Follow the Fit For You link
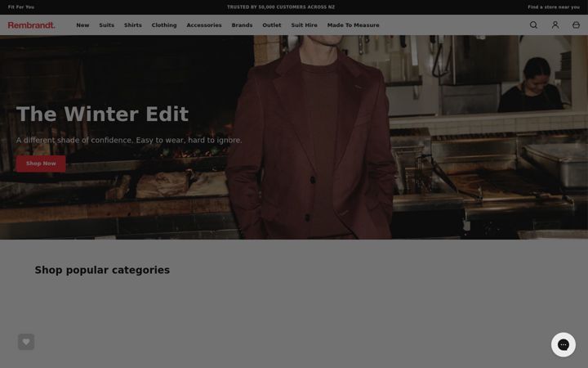588x368 pixels. pos(21,7)
